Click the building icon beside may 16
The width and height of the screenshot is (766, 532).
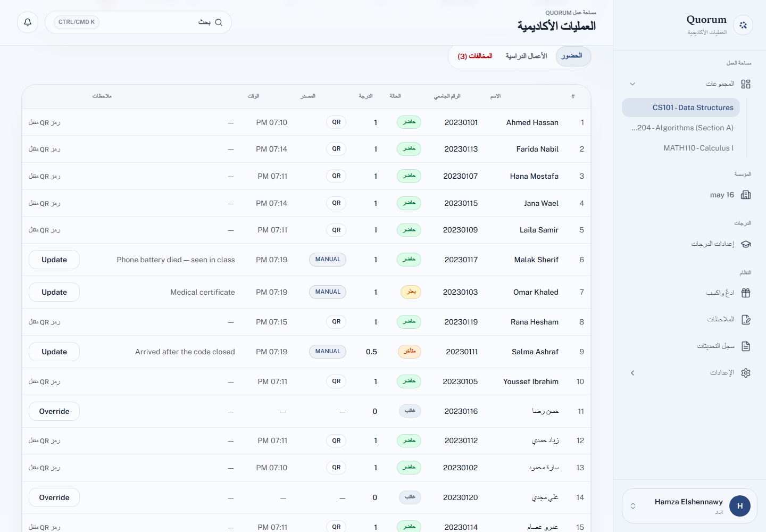pos(746,195)
